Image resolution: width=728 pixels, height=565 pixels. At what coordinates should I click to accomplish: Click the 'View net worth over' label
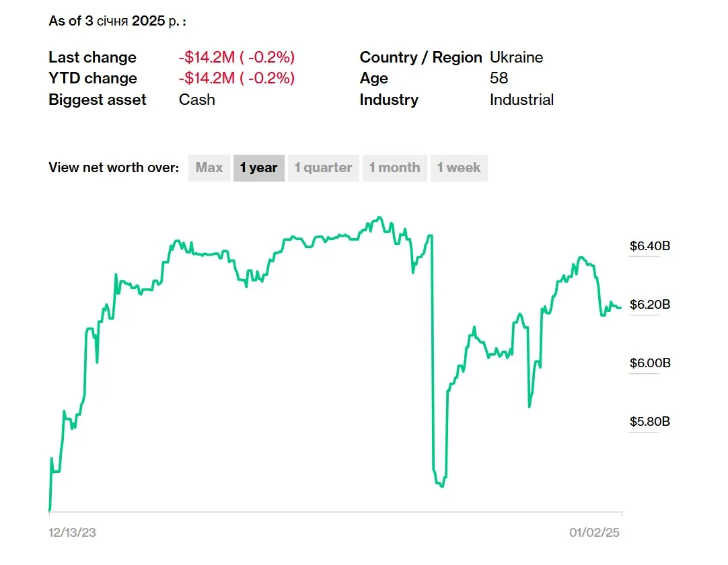point(114,168)
